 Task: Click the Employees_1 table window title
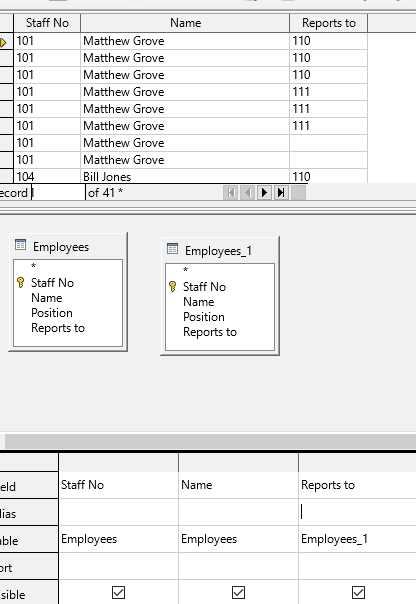[218, 251]
